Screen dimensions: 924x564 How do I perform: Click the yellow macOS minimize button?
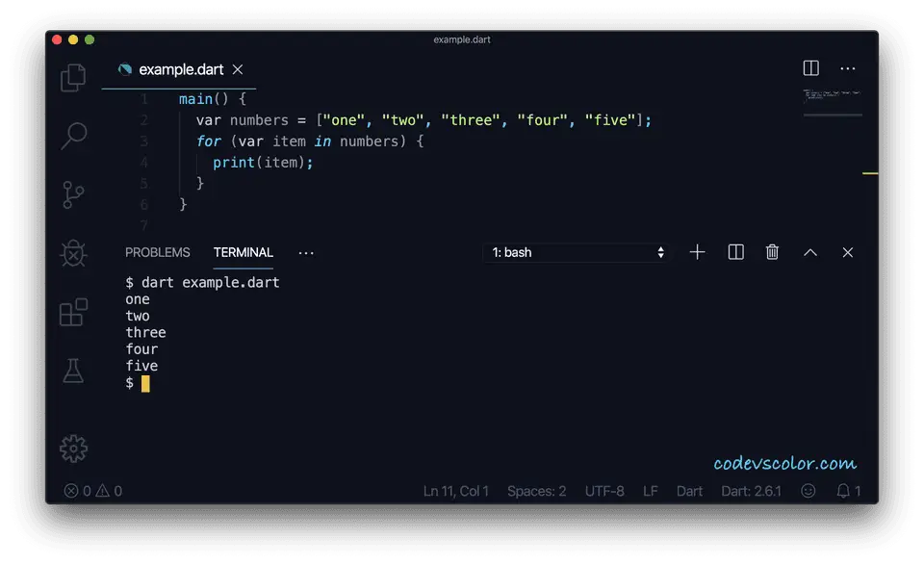click(73, 39)
